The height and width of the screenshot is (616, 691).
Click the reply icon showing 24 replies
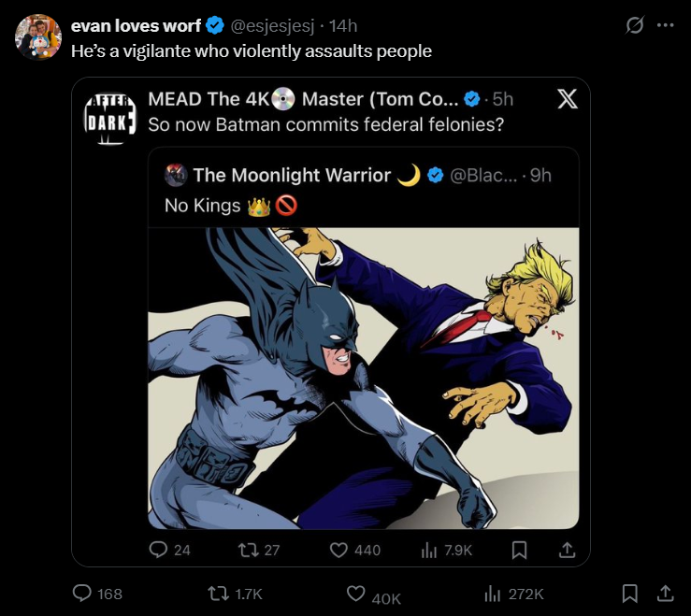coord(157,550)
